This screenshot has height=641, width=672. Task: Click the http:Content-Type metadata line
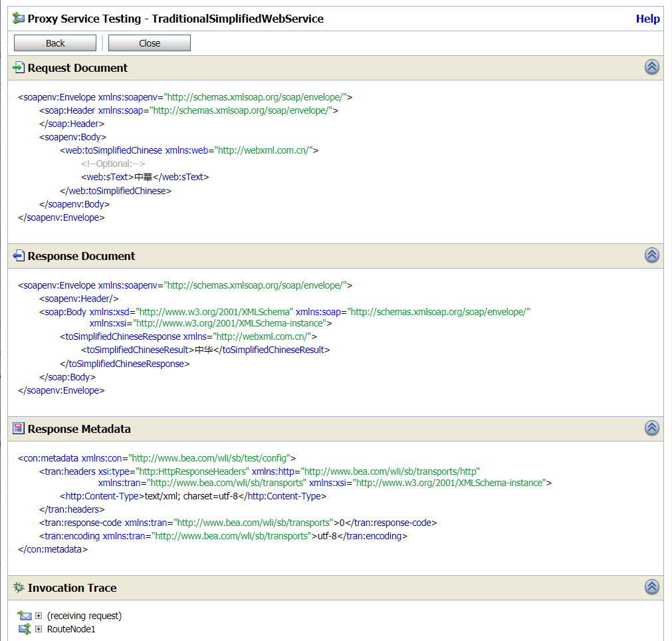193,496
